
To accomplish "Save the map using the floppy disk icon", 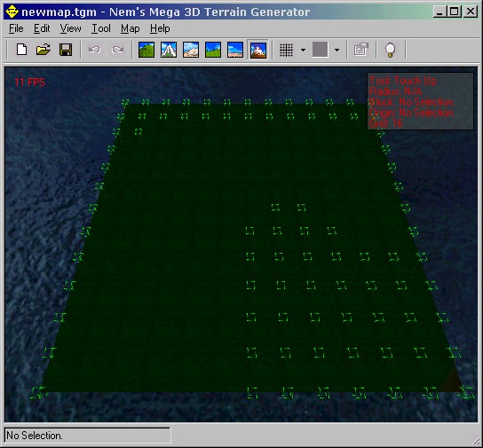I will click(x=66, y=50).
